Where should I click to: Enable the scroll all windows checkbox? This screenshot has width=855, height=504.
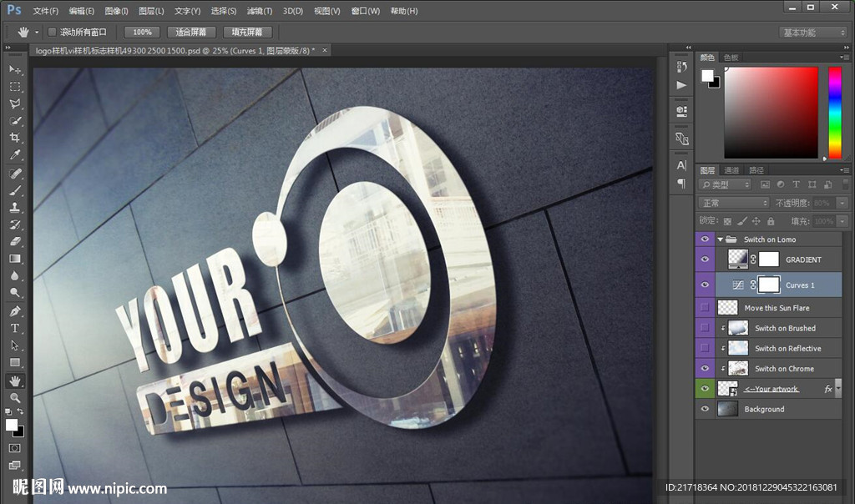click(x=52, y=32)
